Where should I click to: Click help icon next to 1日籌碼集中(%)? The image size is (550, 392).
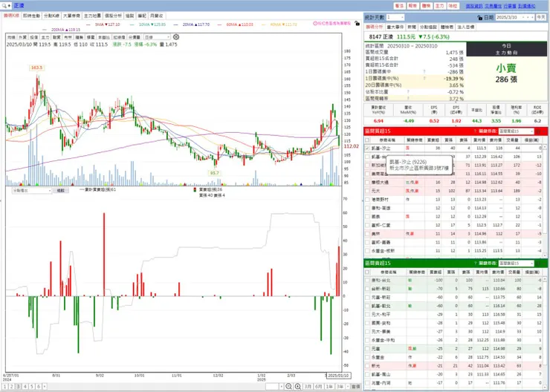(424, 79)
